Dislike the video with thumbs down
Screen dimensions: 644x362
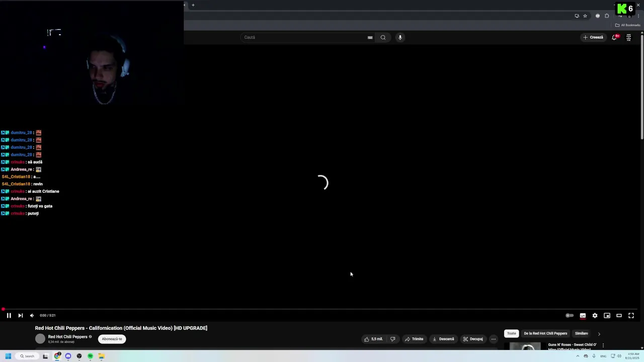(393, 339)
